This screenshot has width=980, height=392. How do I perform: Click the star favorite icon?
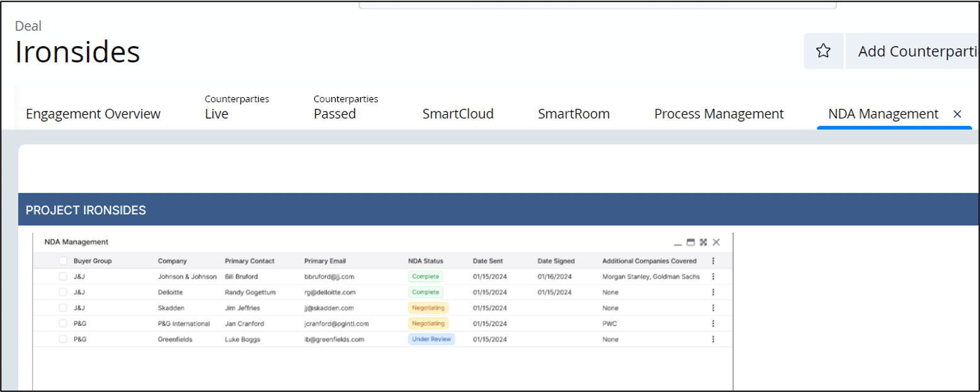click(x=823, y=51)
